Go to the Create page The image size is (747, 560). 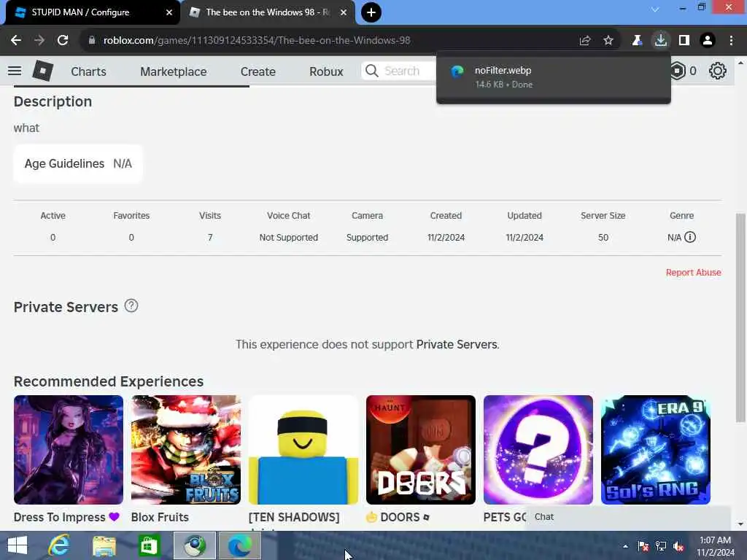[x=258, y=71]
